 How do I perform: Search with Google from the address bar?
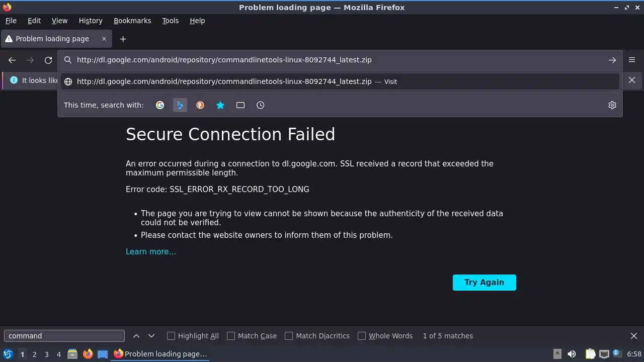point(160,105)
